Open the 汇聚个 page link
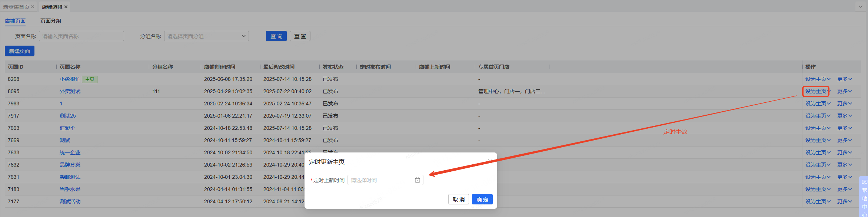The height and width of the screenshot is (217, 868). [67, 128]
